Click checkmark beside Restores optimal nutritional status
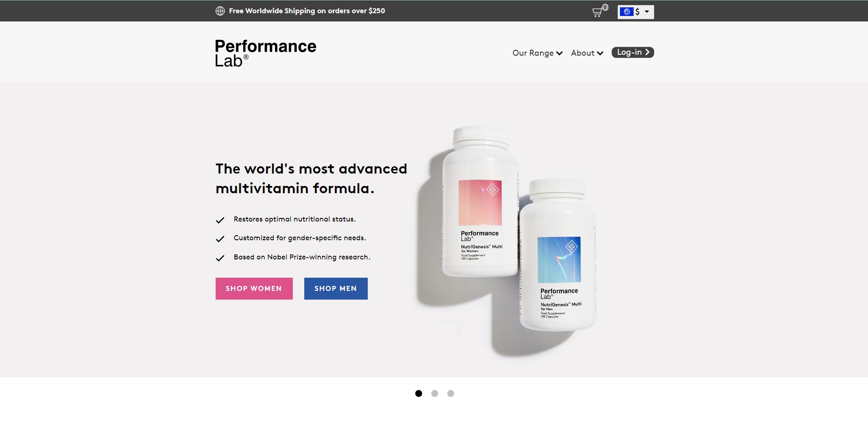 click(x=220, y=220)
